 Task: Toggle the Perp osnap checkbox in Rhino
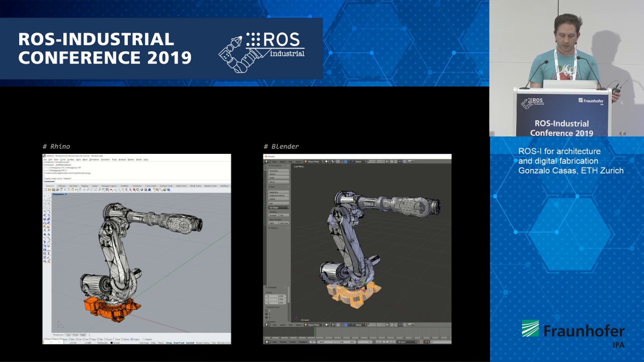(x=90, y=339)
